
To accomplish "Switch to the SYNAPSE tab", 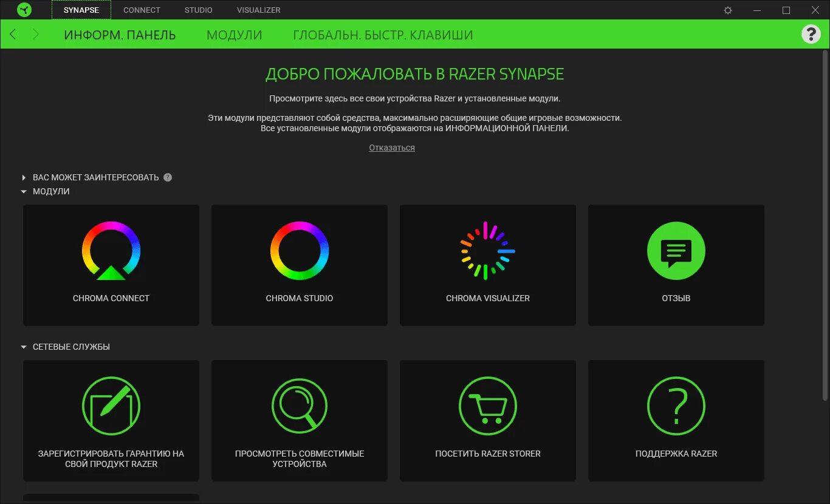I will pos(81,10).
